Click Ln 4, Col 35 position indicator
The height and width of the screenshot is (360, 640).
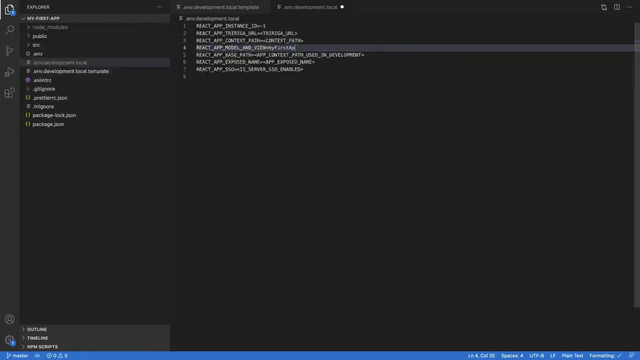pyautogui.click(x=481, y=356)
